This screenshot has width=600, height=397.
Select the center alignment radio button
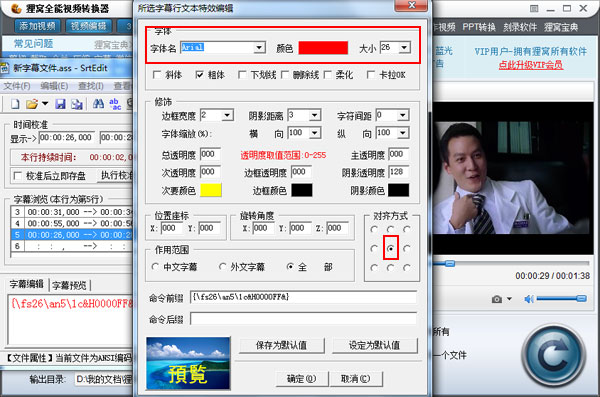390,249
